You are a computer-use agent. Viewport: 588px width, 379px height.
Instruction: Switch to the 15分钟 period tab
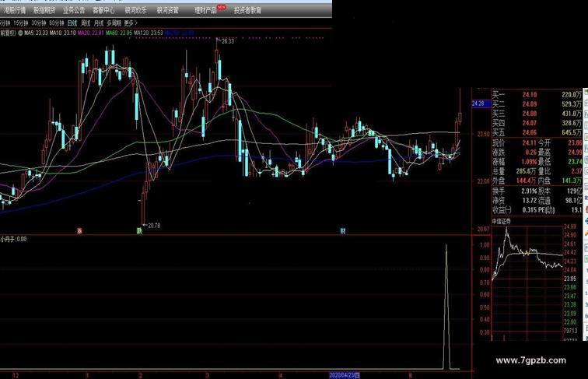coord(21,23)
